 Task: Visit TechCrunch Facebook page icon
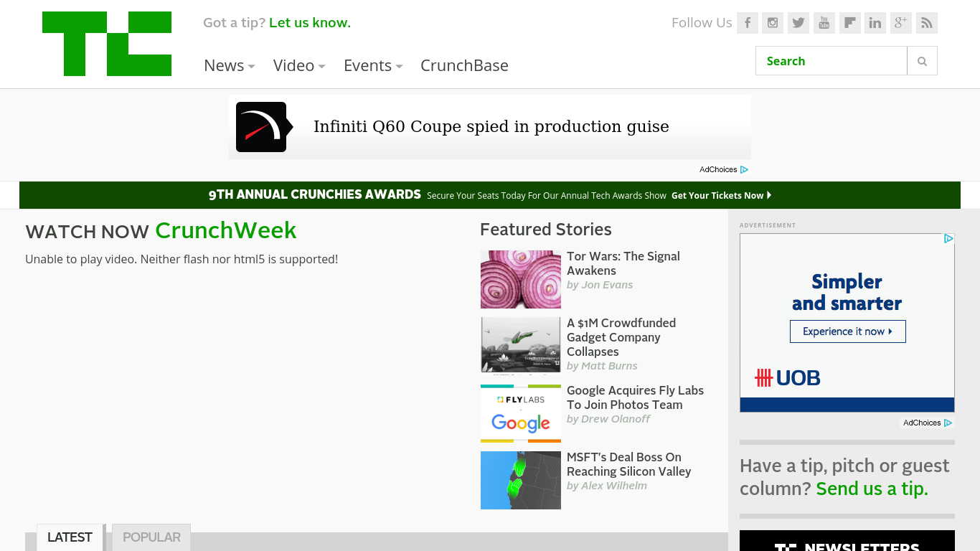(x=748, y=23)
